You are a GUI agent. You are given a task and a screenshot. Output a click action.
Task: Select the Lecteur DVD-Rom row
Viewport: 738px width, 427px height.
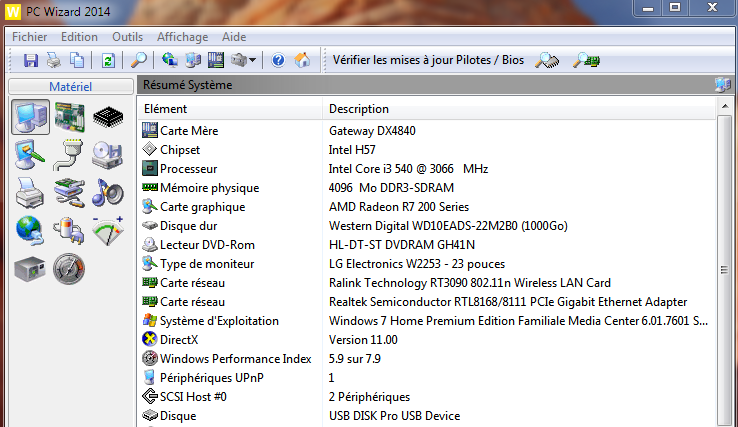click(427, 245)
